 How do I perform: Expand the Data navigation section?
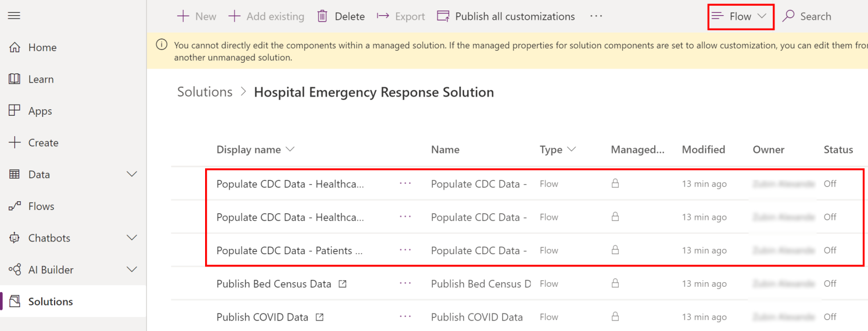click(x=132, y=175)
